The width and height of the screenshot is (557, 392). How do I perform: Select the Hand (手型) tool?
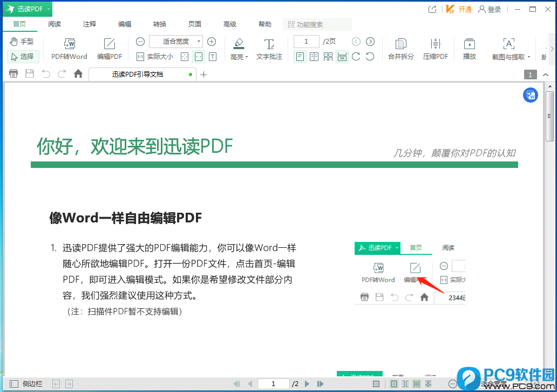[x=22, y=42]
